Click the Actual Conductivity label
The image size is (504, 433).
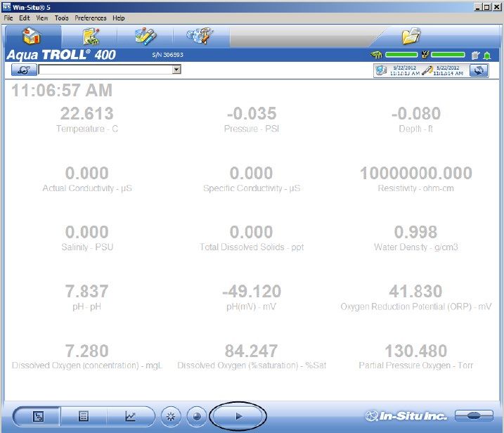87,188
